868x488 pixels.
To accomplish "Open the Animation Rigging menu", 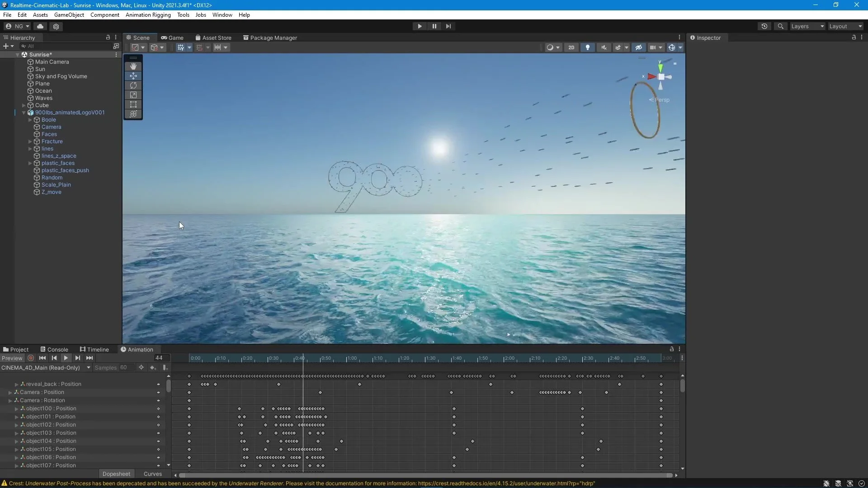I will point(148,15).
